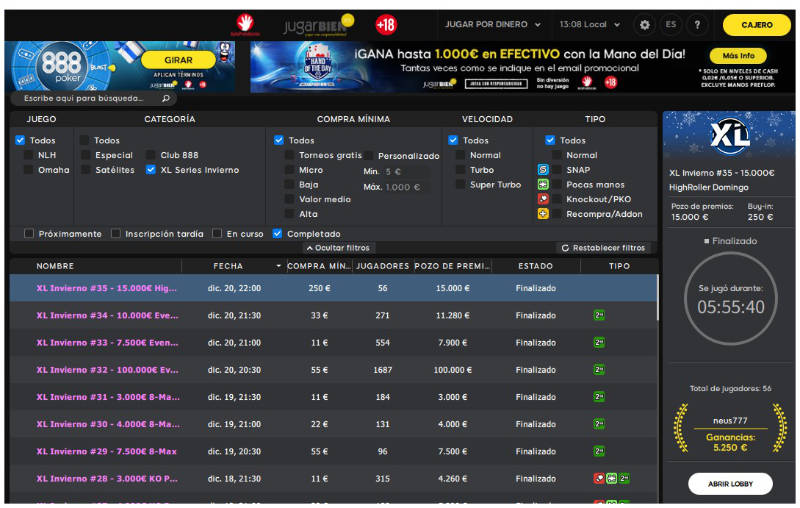Sort table by Nombre column
Screen dimensions: 800x508
[x=55, y=266]
